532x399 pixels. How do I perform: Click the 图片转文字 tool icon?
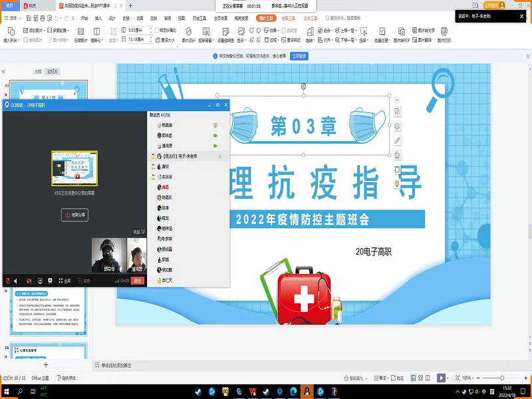423,30
